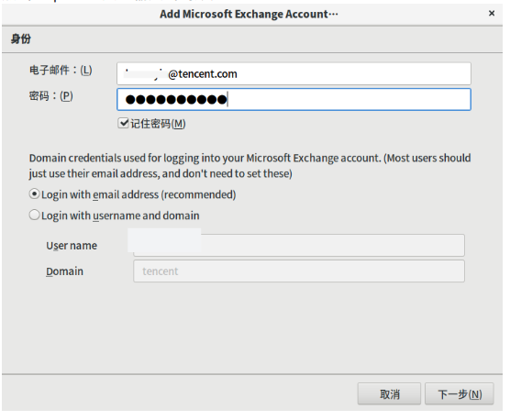Image resolution: width=510 pixels, height=420 pixels.
Task: Click the 密码 label
Action: pyautogui.click(x=51, y=96)
